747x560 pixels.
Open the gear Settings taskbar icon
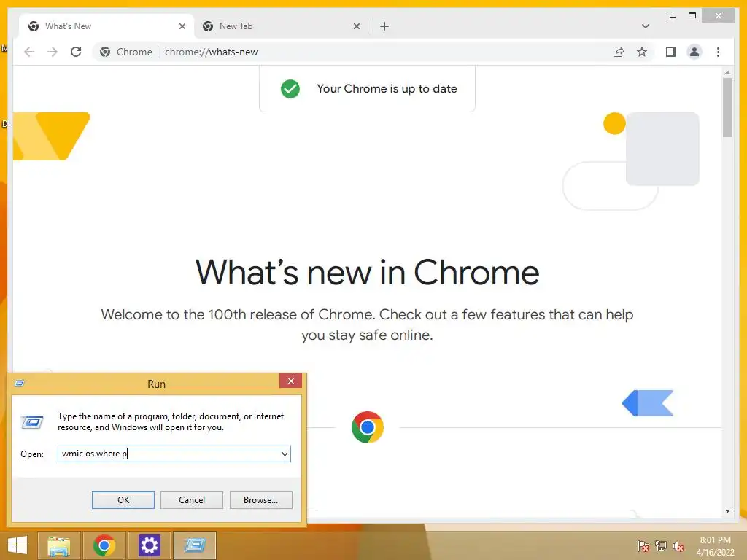click(150, 545)
